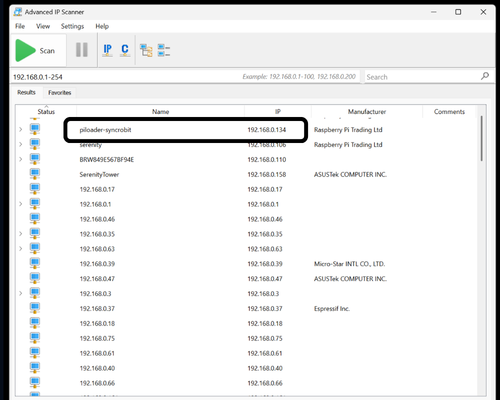
Task: Expand the BRW849E5678F94E row
Action: [x=21, y=159]
